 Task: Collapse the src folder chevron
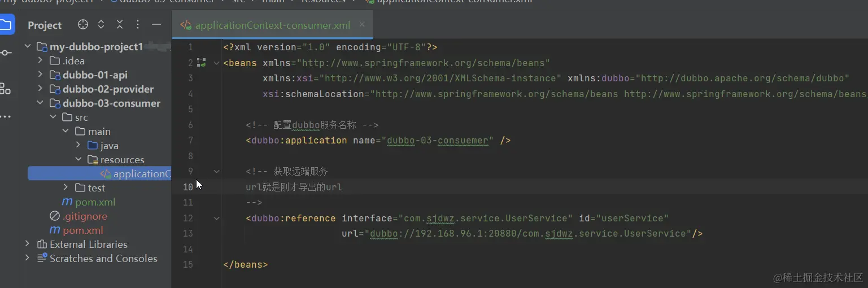tap(53, 117)
